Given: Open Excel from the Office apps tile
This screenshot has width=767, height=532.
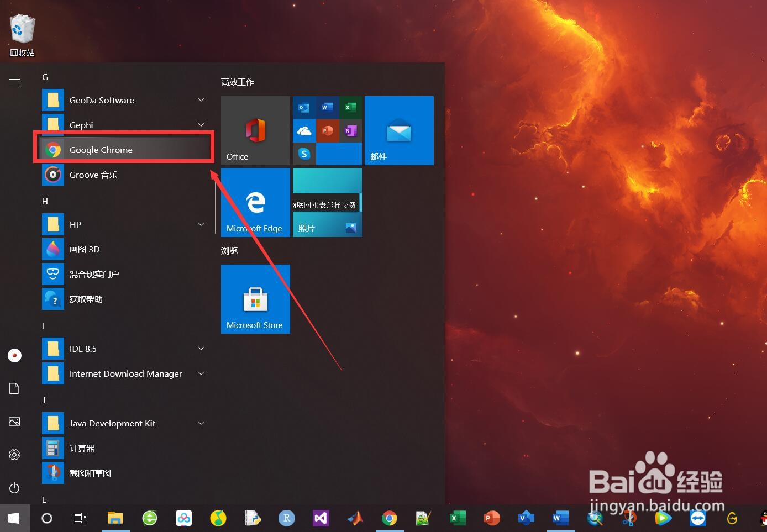Looking at the screenshot, I should [350, 107].
